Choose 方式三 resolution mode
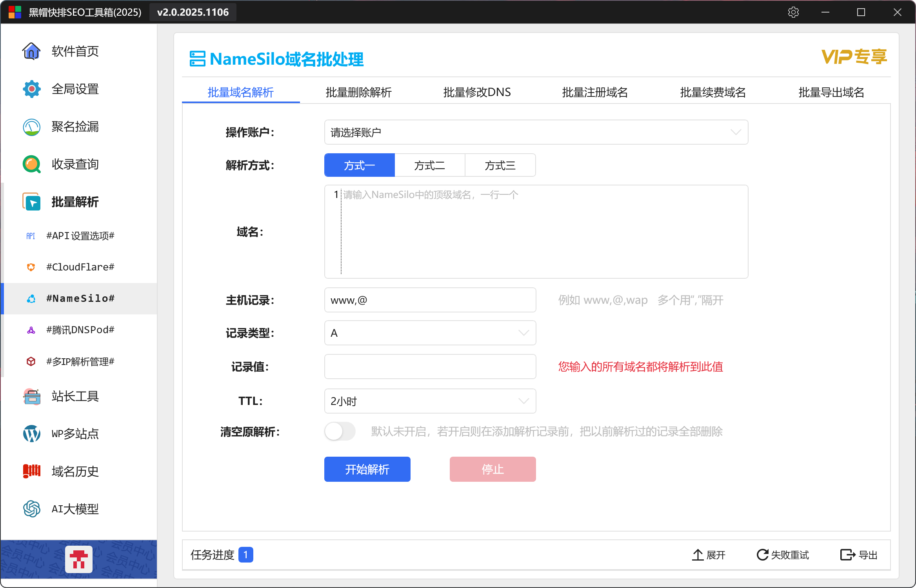The height and width of the screenshot is (588, 916). (500, 165)
